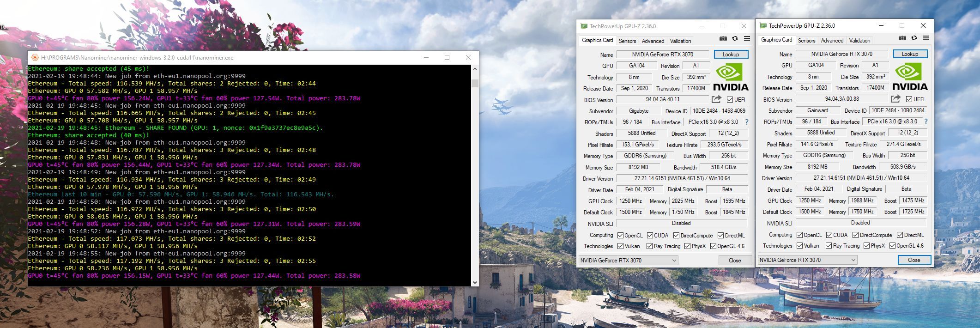Click refresh icon in left GPU-Z window
This screenshot has width=980, height=328.
735,39
